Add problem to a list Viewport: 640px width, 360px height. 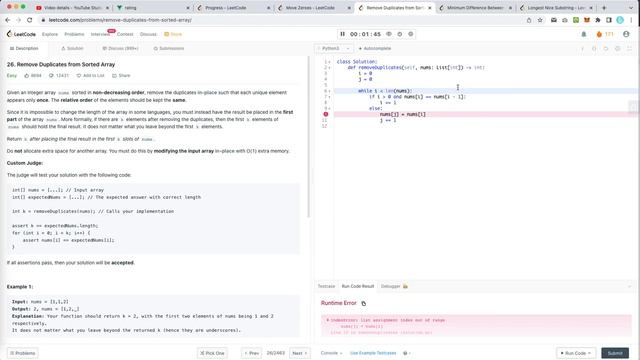(x=90, y=76)
